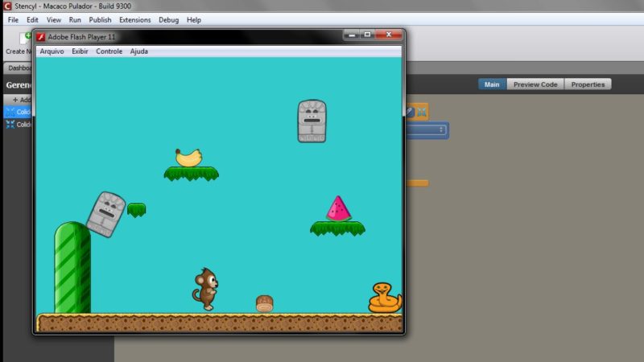
Task: Close the Adobe Flash Player window
Action: pos(389,35)
